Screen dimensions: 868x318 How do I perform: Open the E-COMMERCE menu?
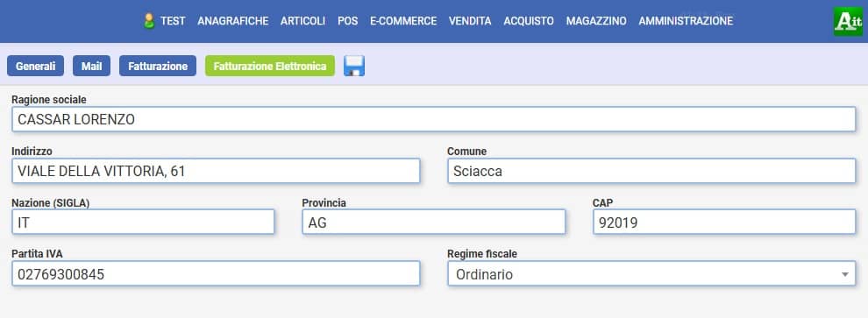(403, 21)
